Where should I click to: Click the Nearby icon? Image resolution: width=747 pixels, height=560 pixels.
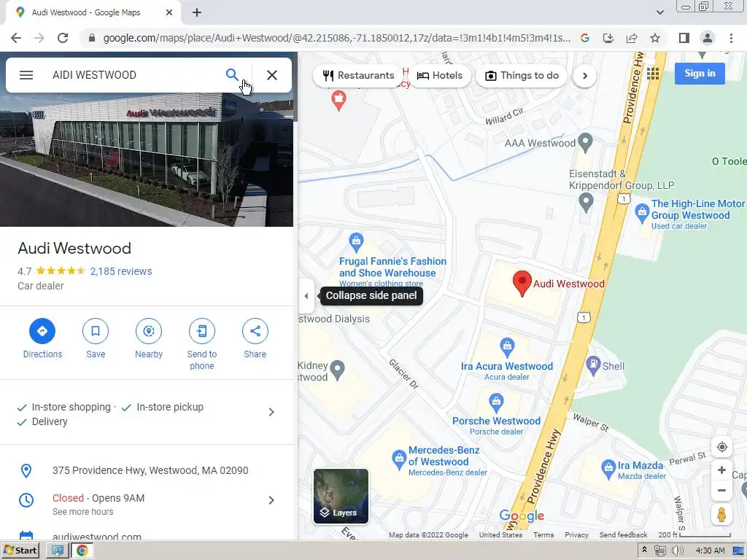tap(149, 331)
